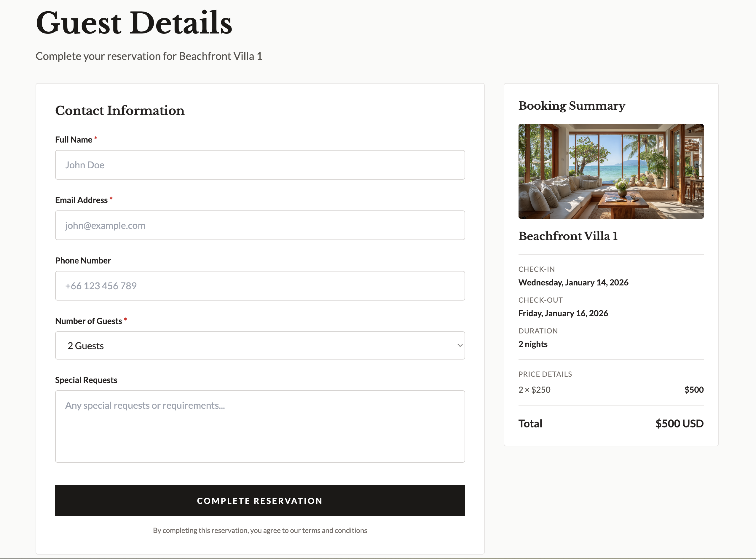Click the Beachfront Villa photo thumbnail

click(x=611, y=171)
